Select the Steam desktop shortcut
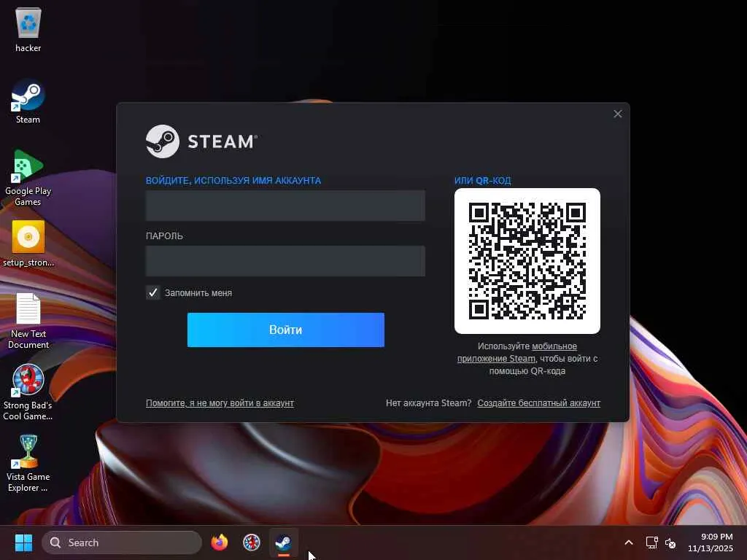This screenshot has width=747, height=560. [28, 101]
